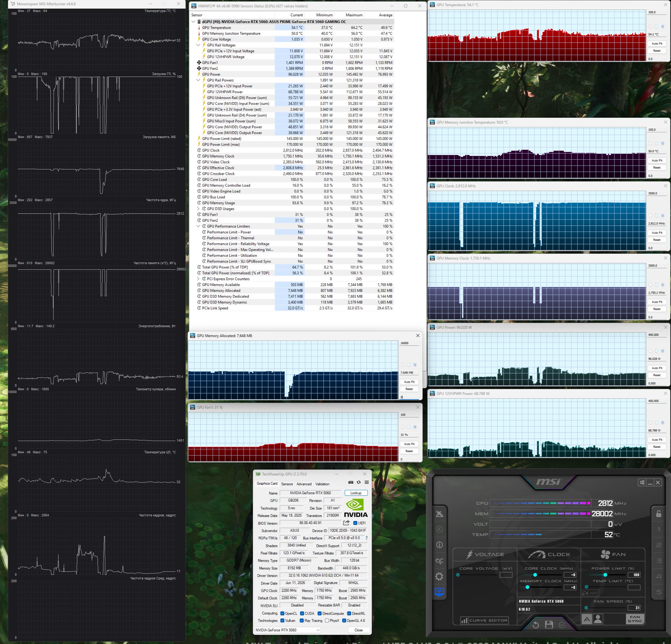Image resolution: width=671 pixels, height=644 pixels.
Task: Open Afterburner settings gear
Action: [439, 577]
